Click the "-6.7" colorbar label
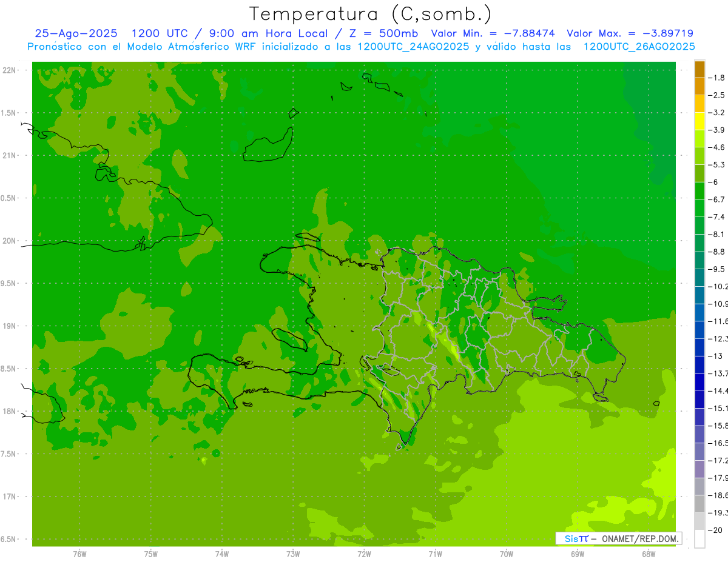 717,199
